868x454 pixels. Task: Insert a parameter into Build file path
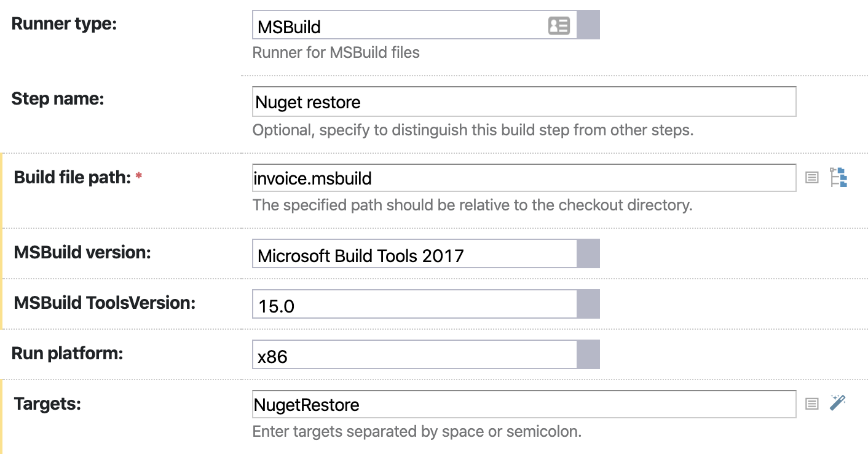tap(811, 177)
